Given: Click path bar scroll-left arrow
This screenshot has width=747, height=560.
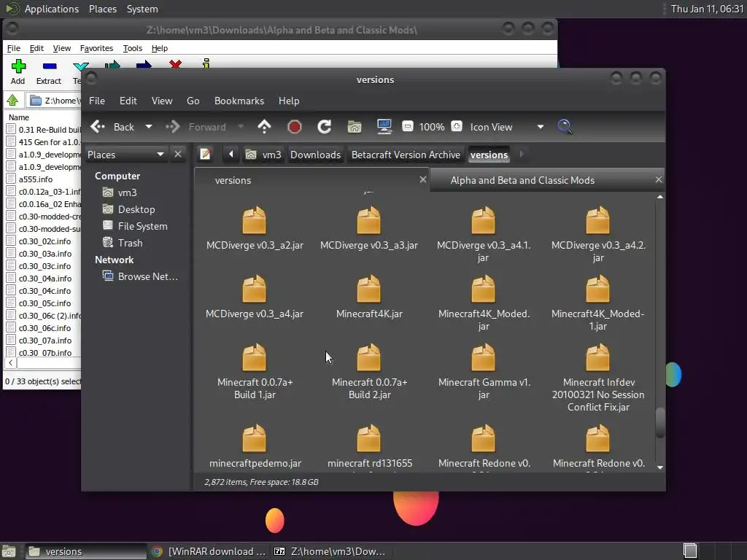Looking at the screenshot, I should [231, 155].
